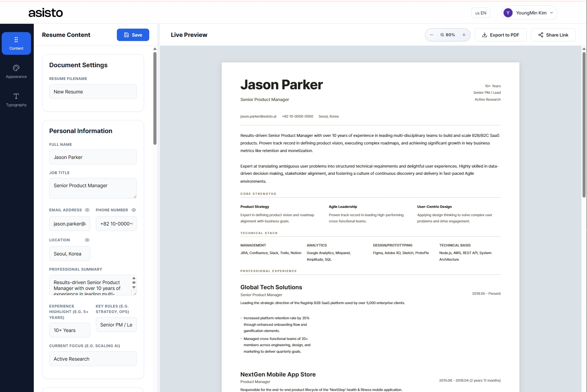Image resolution: width=587 pixels, height=392 pixels.
Task: Open the YoungMin Kim account dropdown
Action: click(x=528, y=12)
